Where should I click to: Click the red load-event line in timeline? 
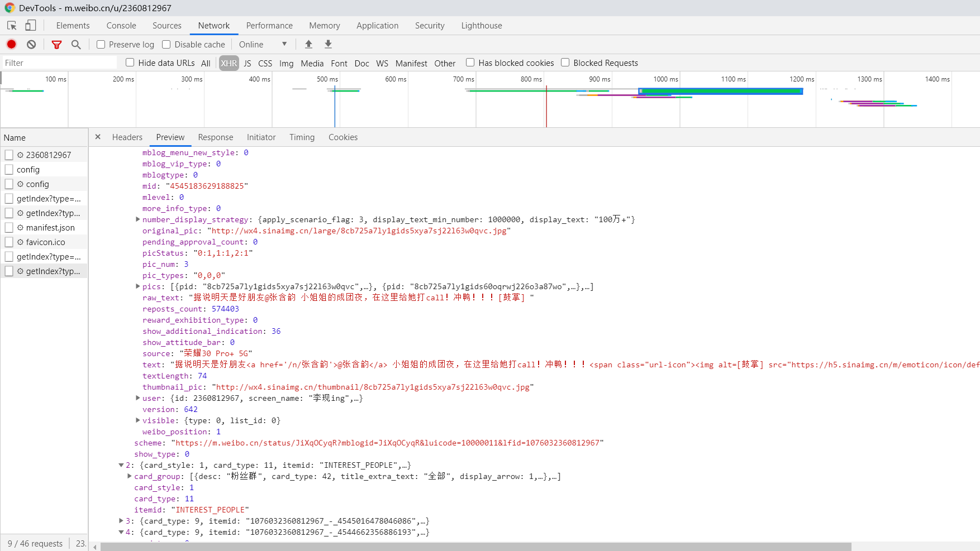(546, 106)
